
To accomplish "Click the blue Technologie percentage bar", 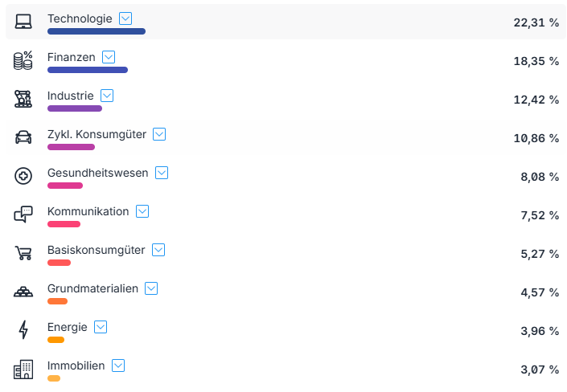I will 97,31.
